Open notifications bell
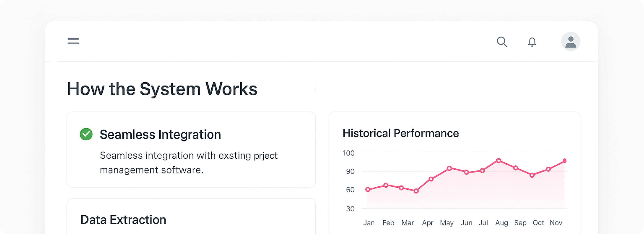 coord(532,42)
